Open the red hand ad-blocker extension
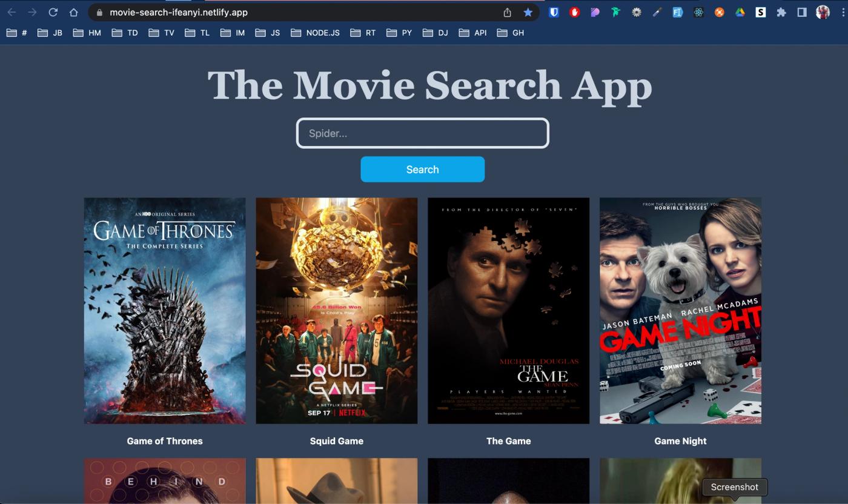 click(574, 12)
